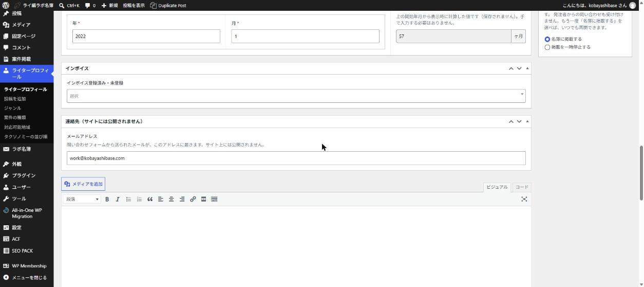The image size is (644, 287).
Task: Move the 連絡先 panel down
Action: pos(519,121)
